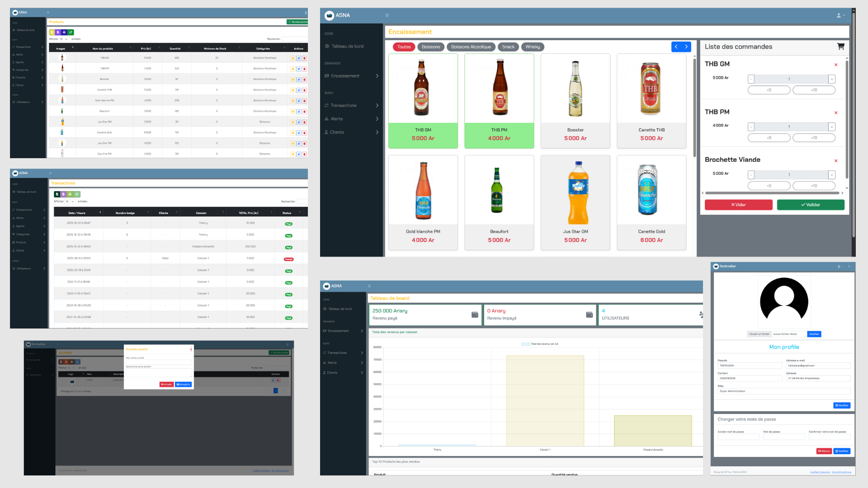868x488 pixels.
Task: Select the Snack category filter
Action: point(508,47)
